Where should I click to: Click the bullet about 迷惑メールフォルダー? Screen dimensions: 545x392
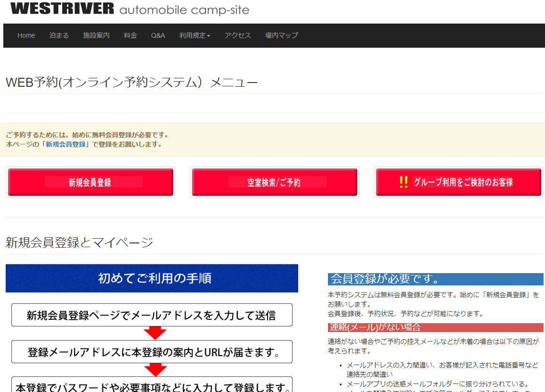(438, 384)
